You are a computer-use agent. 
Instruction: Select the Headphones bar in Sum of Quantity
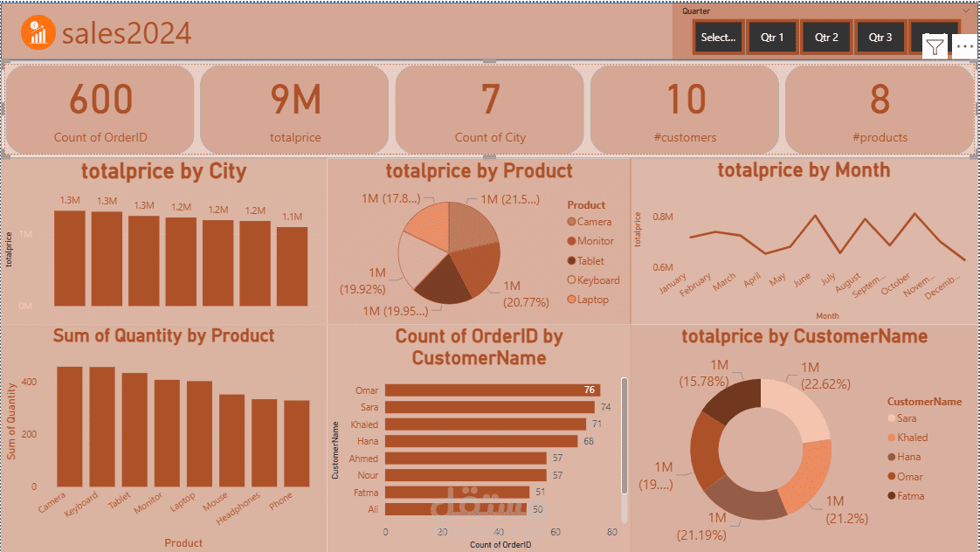point(265,443)
